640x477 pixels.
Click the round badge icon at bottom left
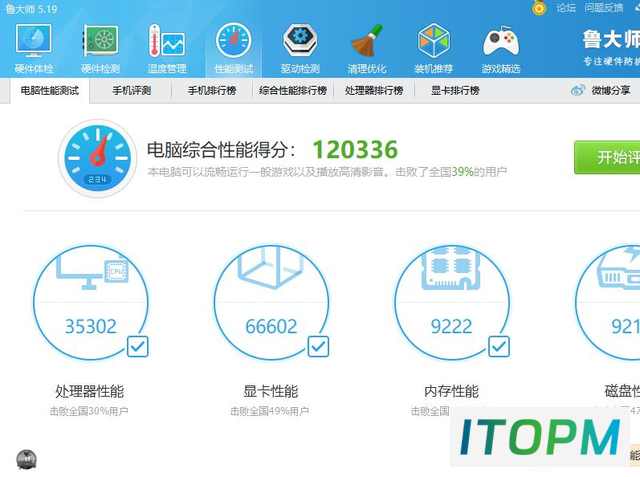[x=27, y=459]
